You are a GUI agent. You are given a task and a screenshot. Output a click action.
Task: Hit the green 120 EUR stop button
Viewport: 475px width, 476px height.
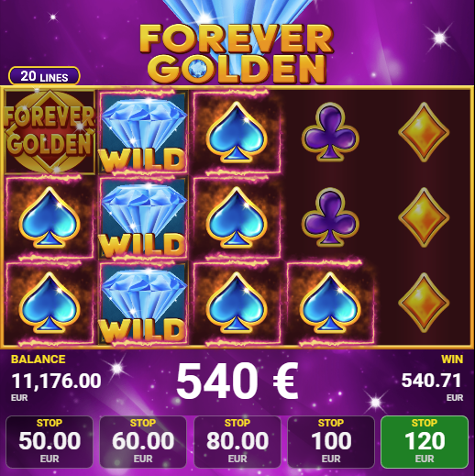425,442
